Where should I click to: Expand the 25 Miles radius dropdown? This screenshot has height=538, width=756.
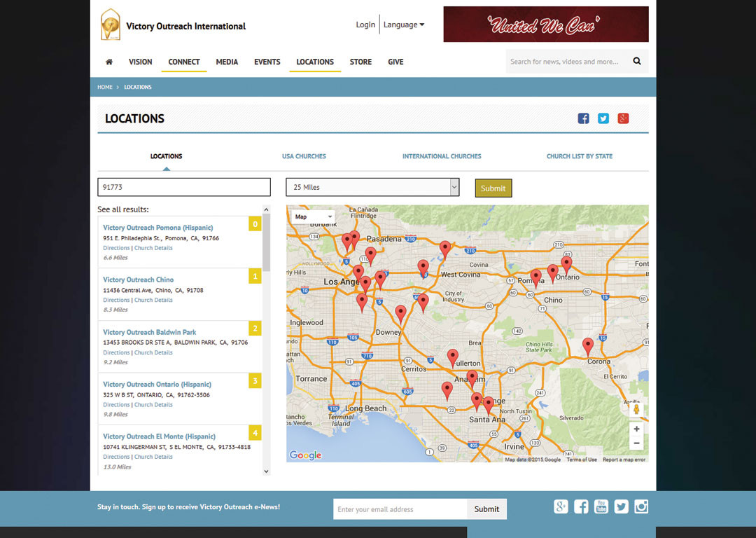pyautogui.click(x=372, y=187)
